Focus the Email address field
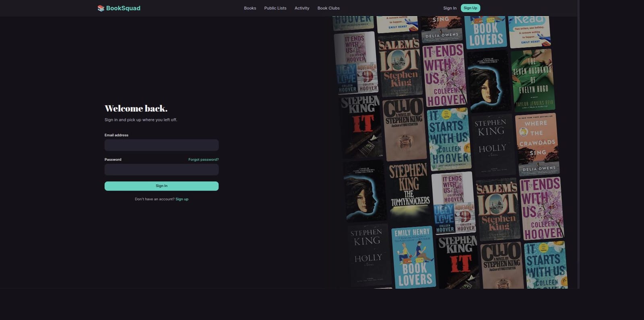 pyautogui.click(x=161, y=145)
